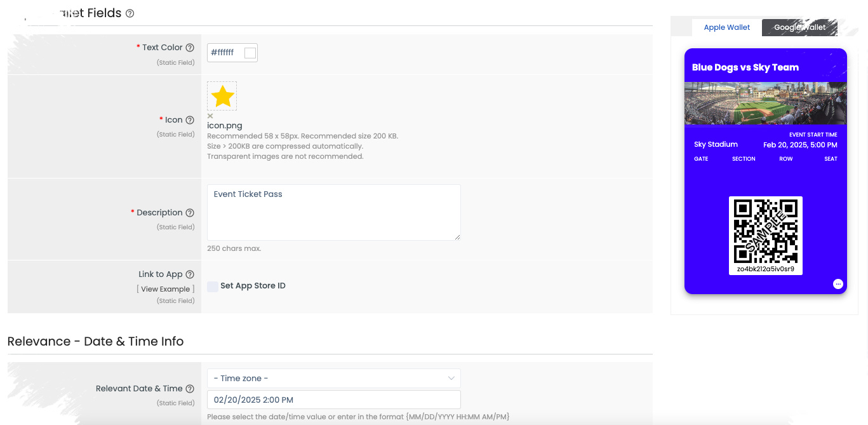Click the white Text Color swatch
Image resolution: width=868 pixels, height=425 pixels.
tap(250, 53)
